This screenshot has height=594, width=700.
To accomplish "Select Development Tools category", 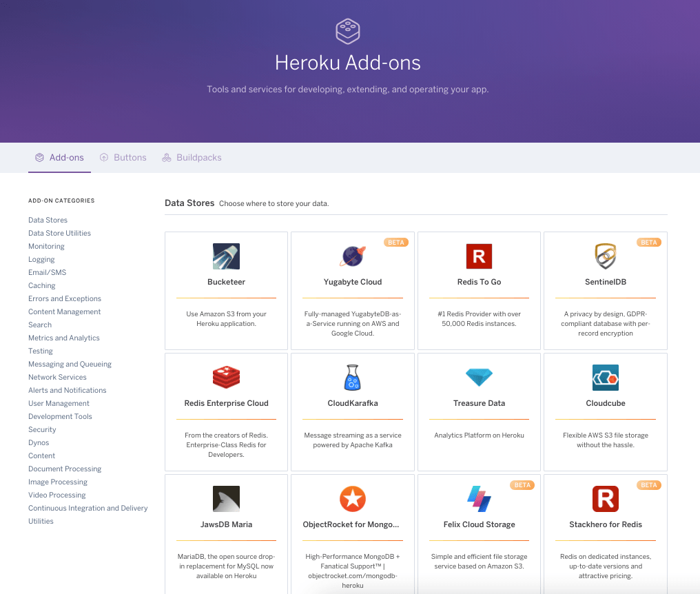I will (60, 417).
